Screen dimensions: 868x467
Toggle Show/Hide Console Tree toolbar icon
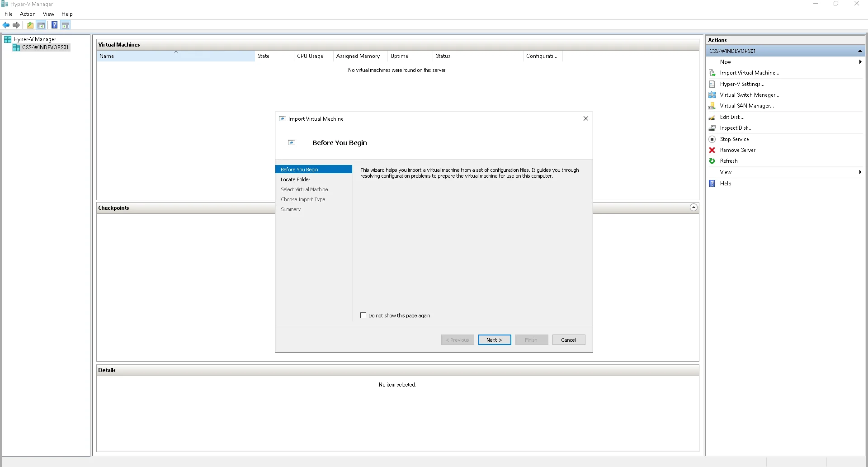pos(41,25)
